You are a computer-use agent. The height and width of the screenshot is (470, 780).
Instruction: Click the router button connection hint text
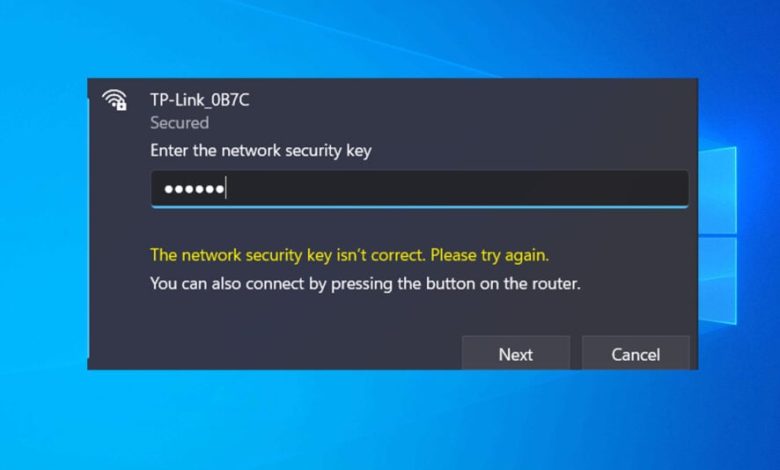click(x=365, y=283)
